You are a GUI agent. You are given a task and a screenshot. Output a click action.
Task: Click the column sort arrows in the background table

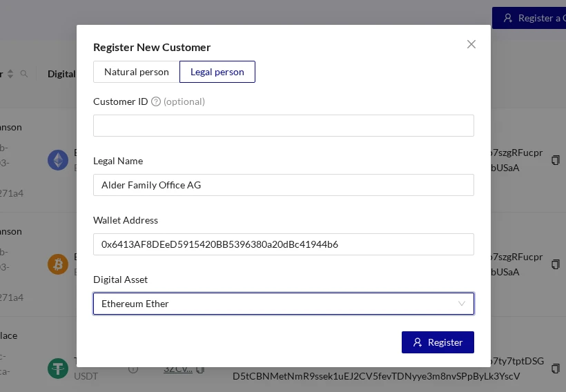[x=10, y=74]
